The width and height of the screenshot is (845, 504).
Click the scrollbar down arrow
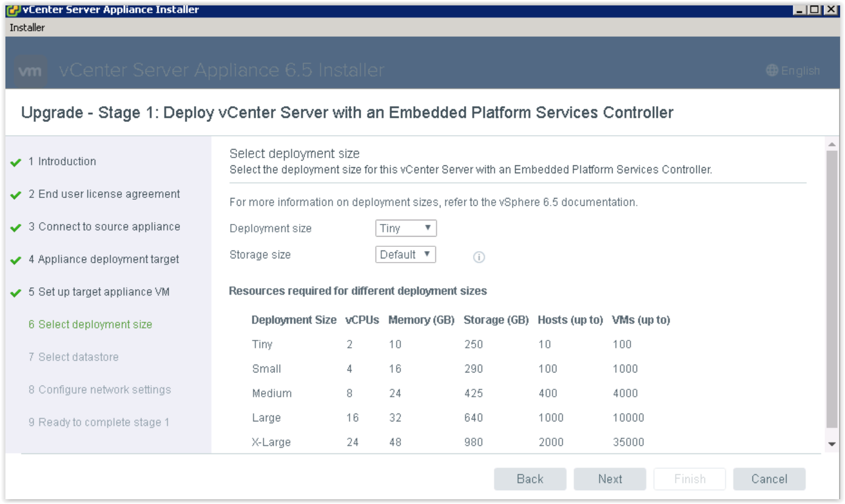[x=832, y=444]
